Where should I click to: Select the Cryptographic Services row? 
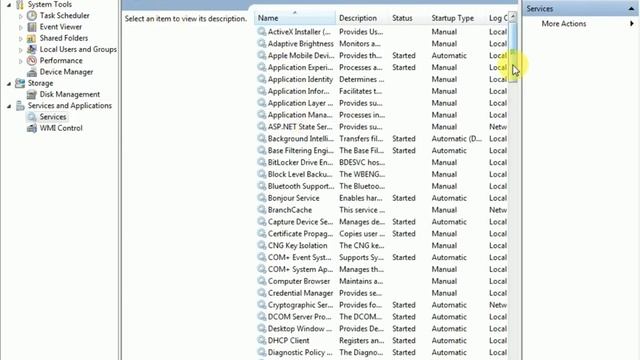(x=382, y=304)
